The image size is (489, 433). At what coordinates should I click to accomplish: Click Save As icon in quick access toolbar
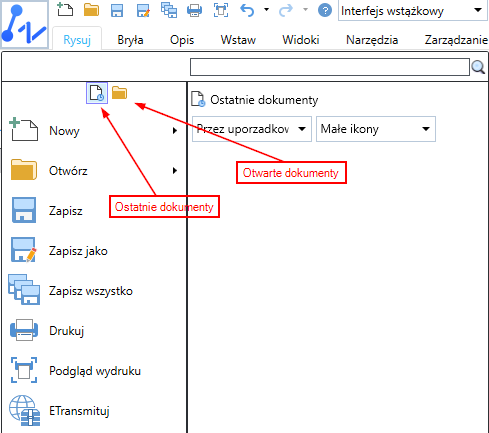coord(143,10)
